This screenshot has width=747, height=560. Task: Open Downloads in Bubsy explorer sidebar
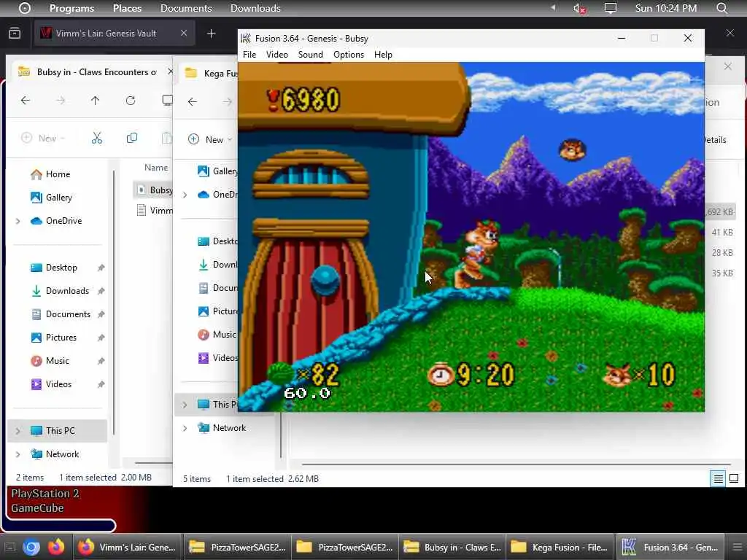point(67,291)
